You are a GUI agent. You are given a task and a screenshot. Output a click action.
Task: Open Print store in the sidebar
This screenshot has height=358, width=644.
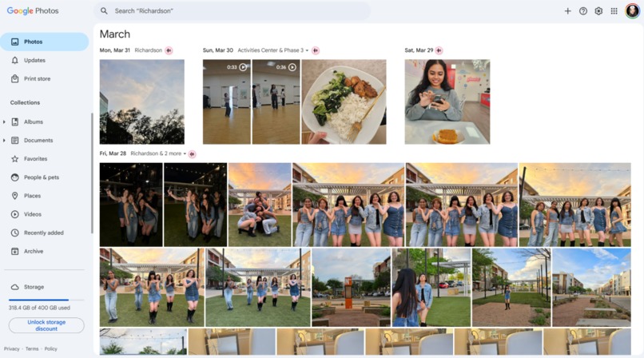click(x=37, y=79)
